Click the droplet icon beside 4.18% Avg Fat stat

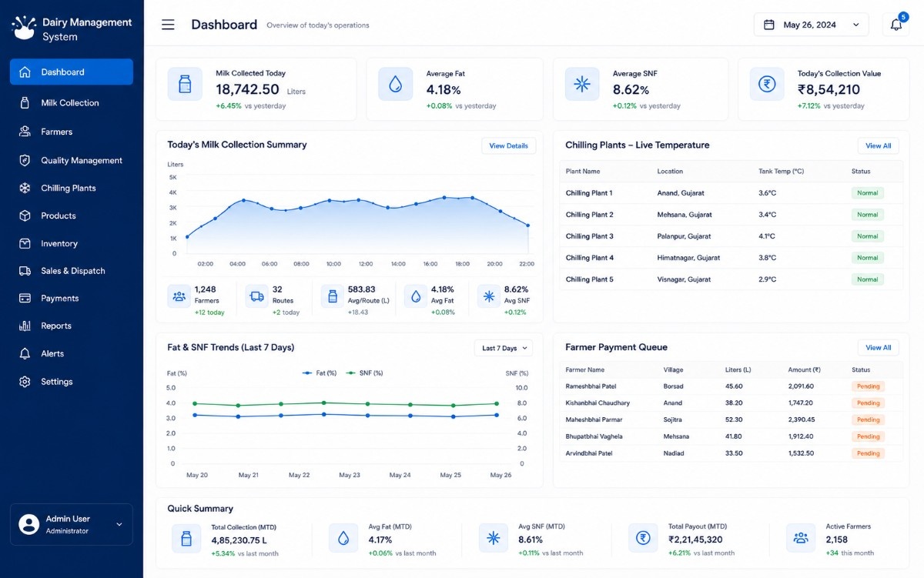pyautogui.click(x=416, y=296)
